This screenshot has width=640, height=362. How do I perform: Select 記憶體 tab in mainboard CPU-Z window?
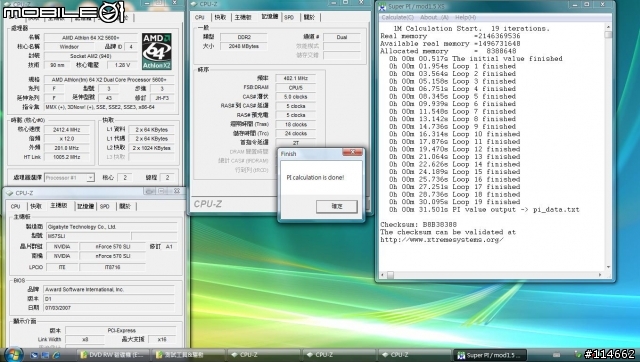(x=86, y=207)
